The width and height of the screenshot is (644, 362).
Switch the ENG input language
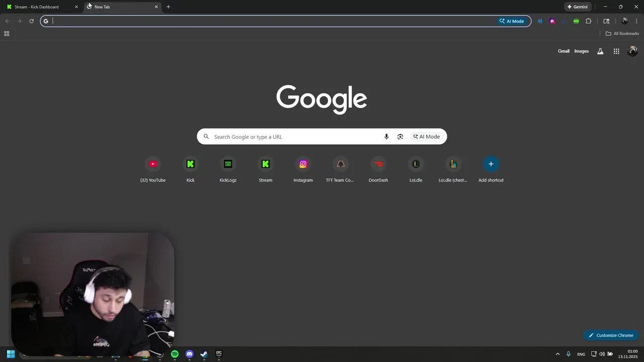click(581, 354)
